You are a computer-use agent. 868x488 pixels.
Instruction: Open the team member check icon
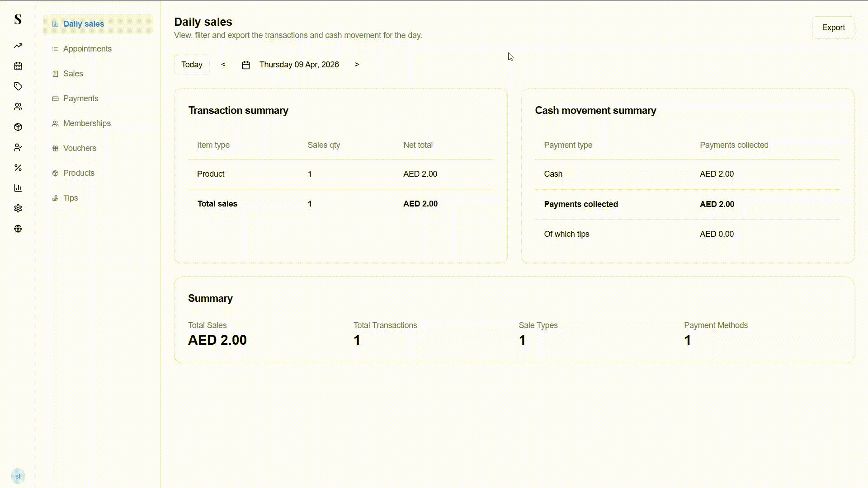tap(18, 147)
